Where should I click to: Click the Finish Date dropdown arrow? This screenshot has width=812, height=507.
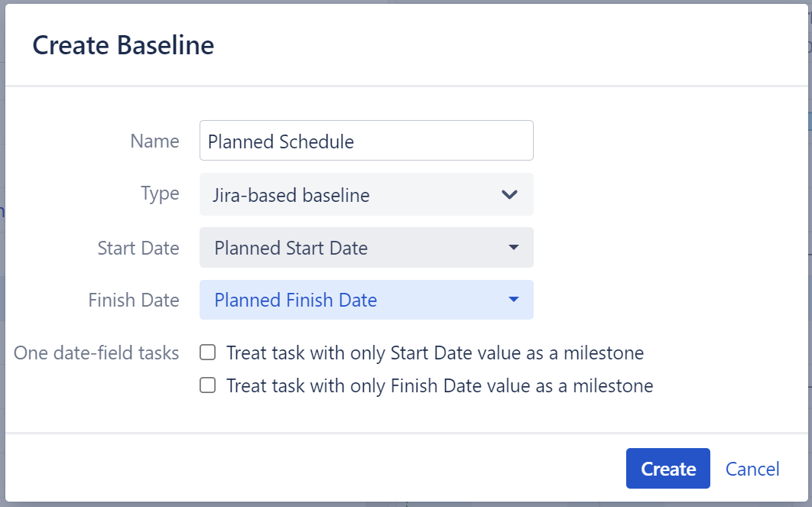point(513,301)
